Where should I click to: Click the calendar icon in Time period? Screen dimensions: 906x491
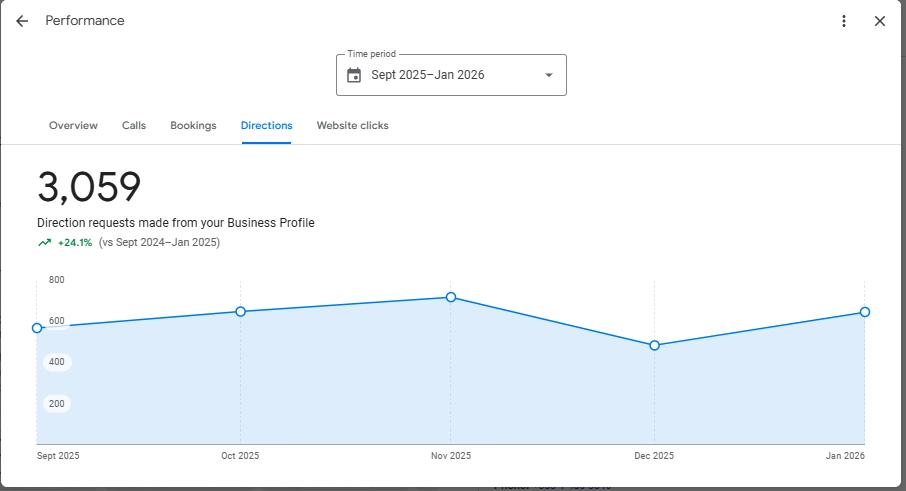click(354, 75)
